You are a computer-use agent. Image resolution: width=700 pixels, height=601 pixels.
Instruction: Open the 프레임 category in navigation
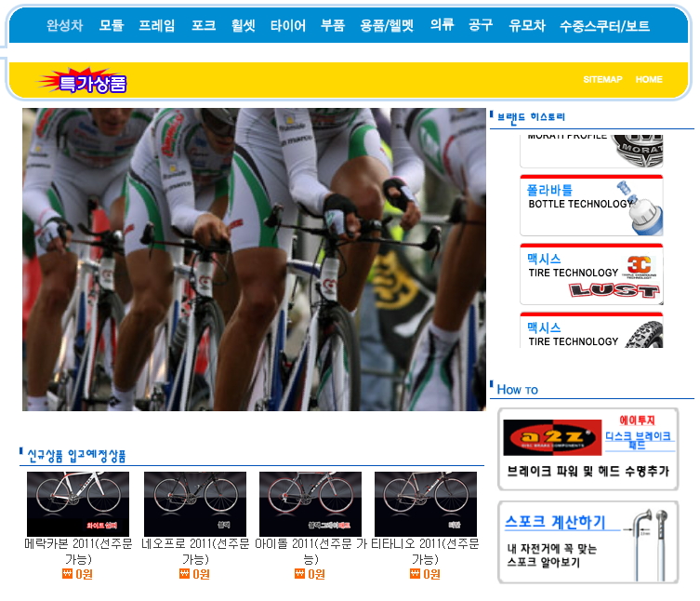pyautogui.click(x=157, y=25)
